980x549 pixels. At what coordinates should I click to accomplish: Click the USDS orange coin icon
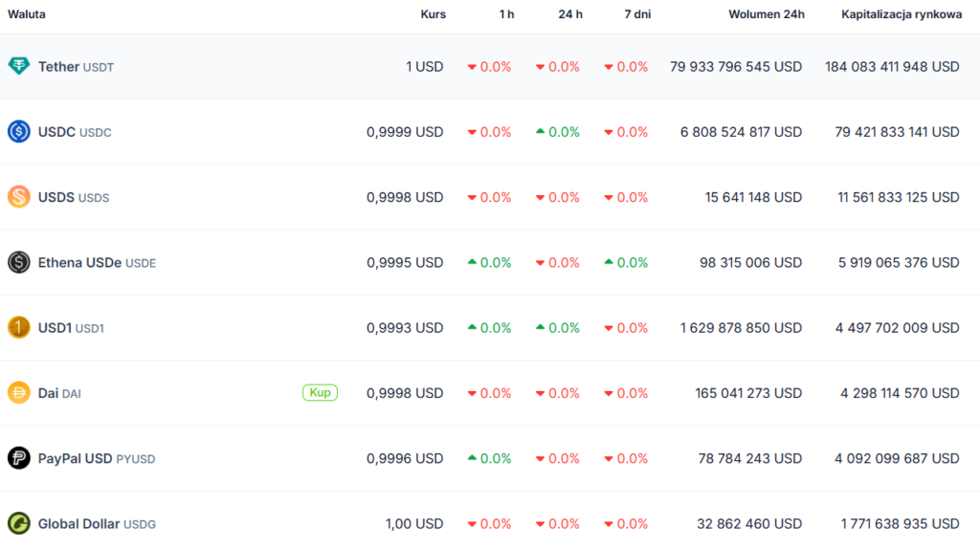pyautogui.click(x=19, y=197)
